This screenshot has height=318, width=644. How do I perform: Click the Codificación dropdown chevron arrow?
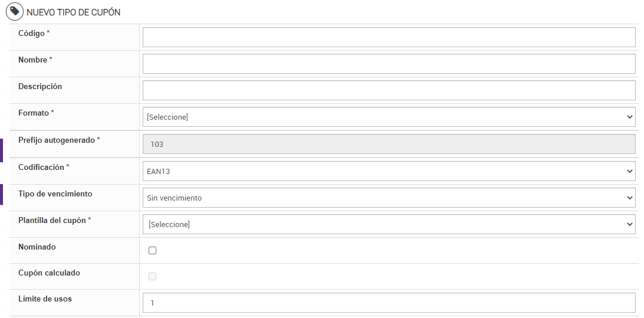[x=629, y=171]
